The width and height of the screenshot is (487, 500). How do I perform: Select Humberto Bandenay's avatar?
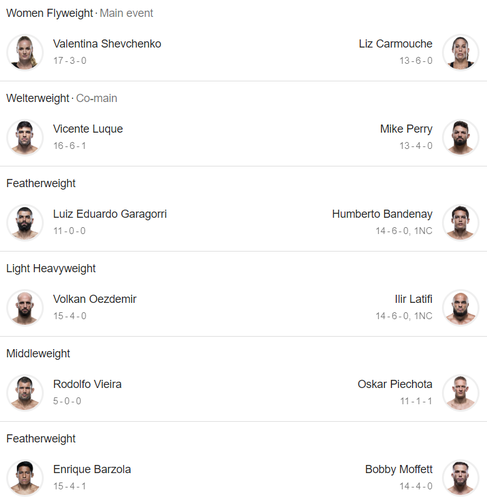460,222
